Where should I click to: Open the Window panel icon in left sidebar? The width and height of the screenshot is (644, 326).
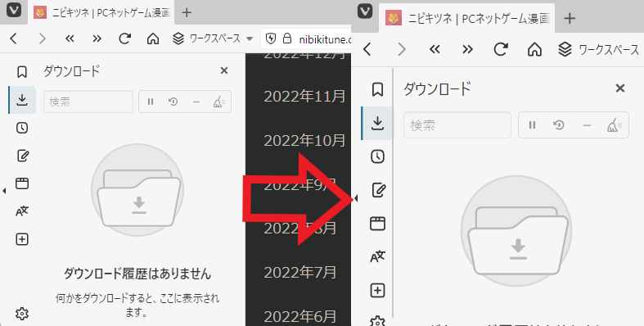point(22,183)
